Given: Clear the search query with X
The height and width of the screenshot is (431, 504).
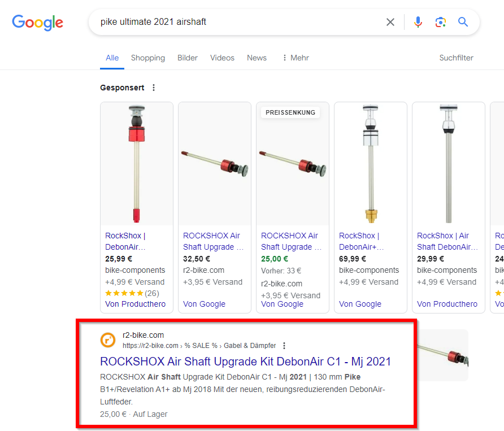Looking at the screenshot, I should [x=390, y=22].
